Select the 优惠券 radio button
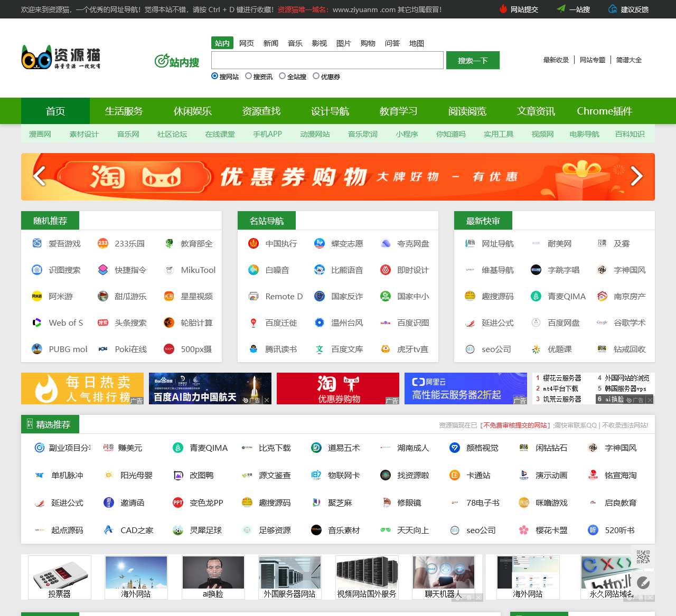 [315, 76]
